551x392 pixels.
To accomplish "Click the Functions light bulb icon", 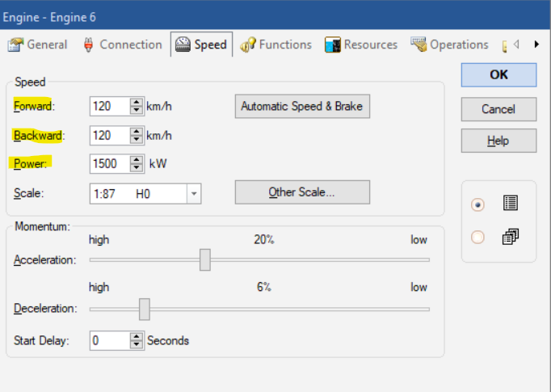I will [248, 45].
